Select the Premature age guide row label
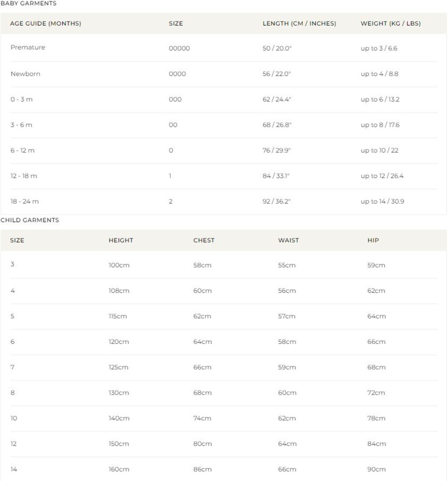The width and height of the screenshot is (448, 481). tap(28, 47)
